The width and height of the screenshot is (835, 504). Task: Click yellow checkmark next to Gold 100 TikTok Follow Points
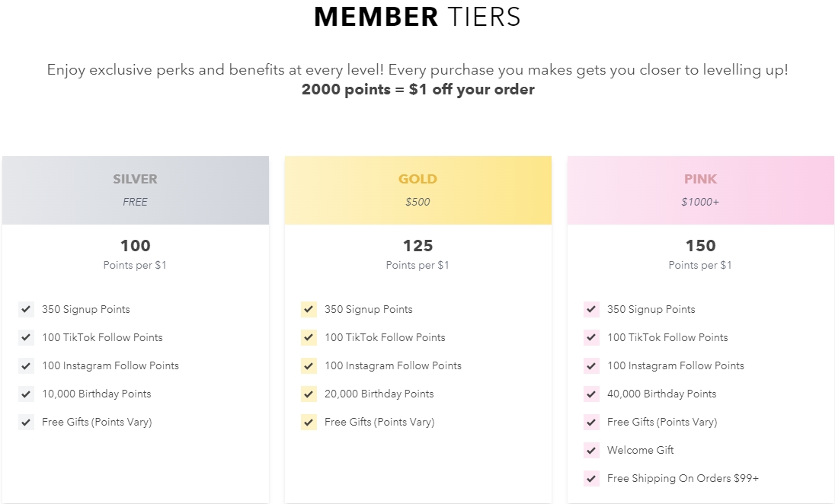(309, 337)
